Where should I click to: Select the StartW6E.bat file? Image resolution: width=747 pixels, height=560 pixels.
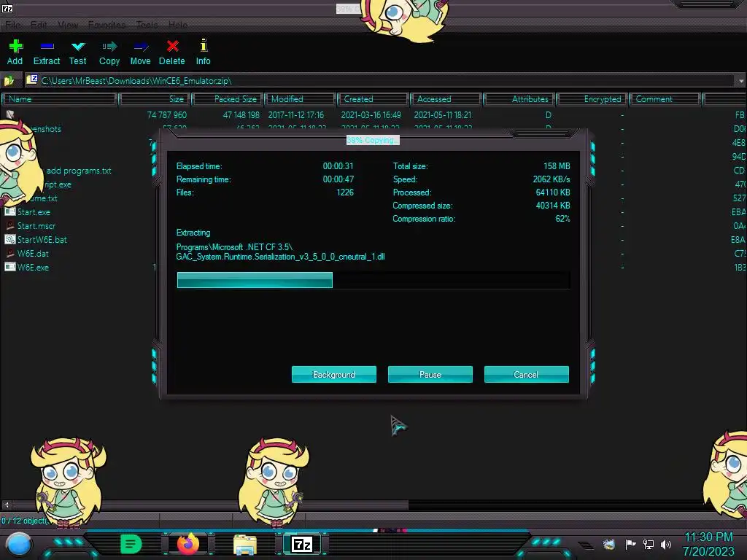pos(42,239)
